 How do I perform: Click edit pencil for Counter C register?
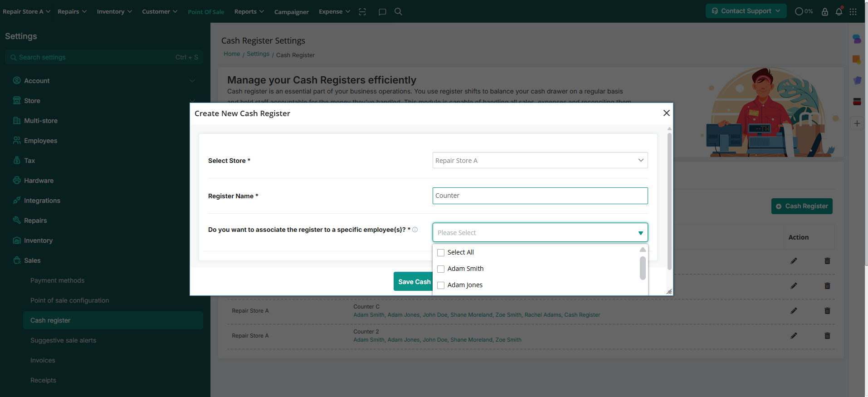(794, 311)
